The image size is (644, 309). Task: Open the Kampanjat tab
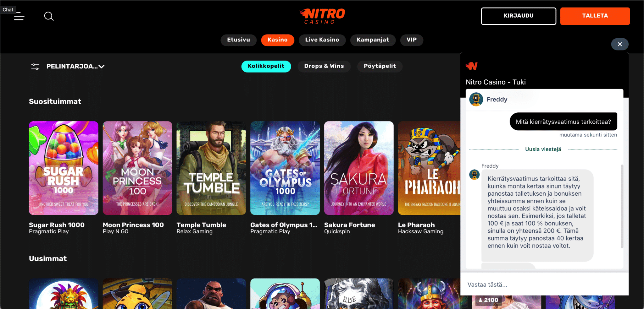click(373, 40)
